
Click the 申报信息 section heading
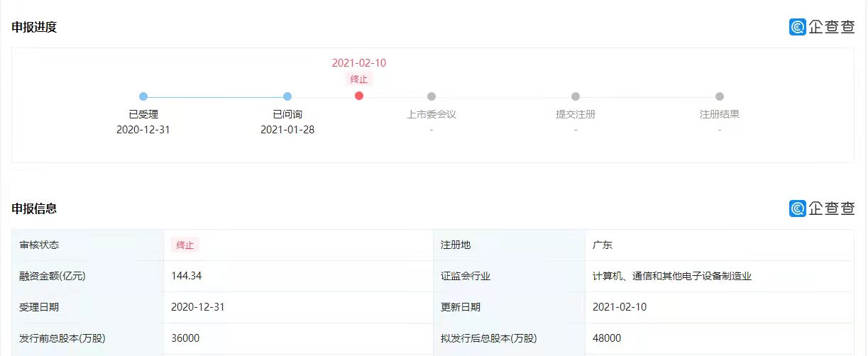34,208
